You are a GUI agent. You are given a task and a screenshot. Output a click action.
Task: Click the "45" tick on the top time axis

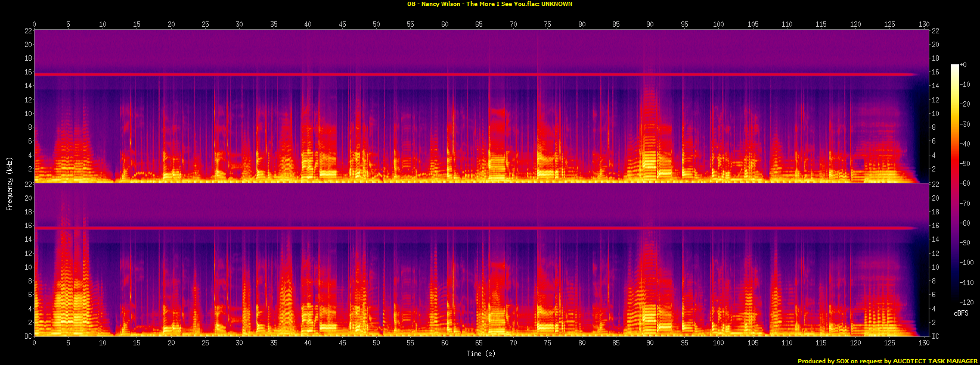click(x=342, y=24)
